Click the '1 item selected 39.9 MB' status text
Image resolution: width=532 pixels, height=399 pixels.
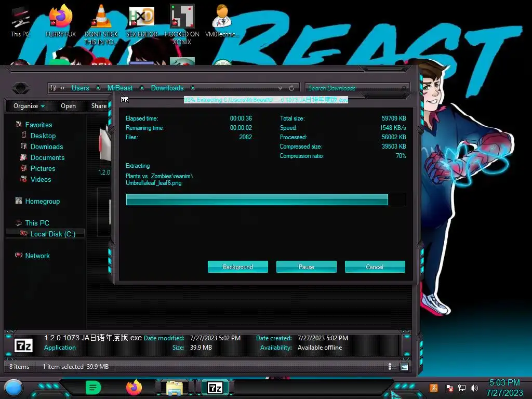76,367
